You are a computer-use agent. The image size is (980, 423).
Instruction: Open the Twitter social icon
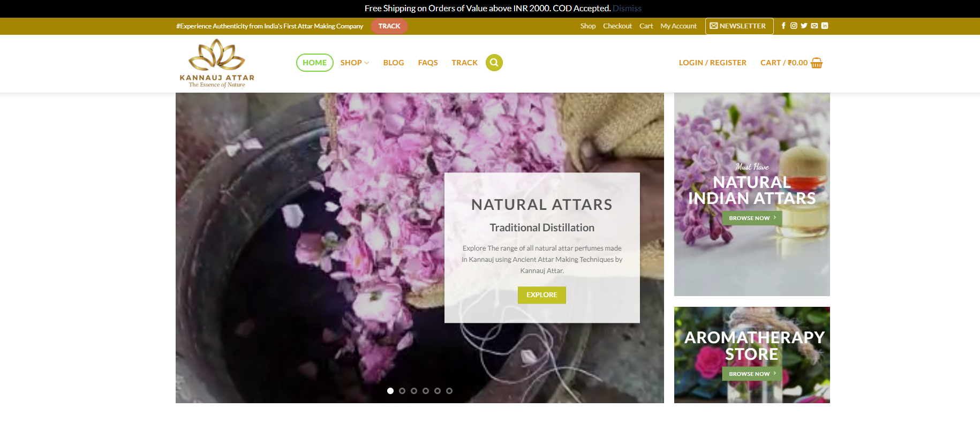coord(804,26)
